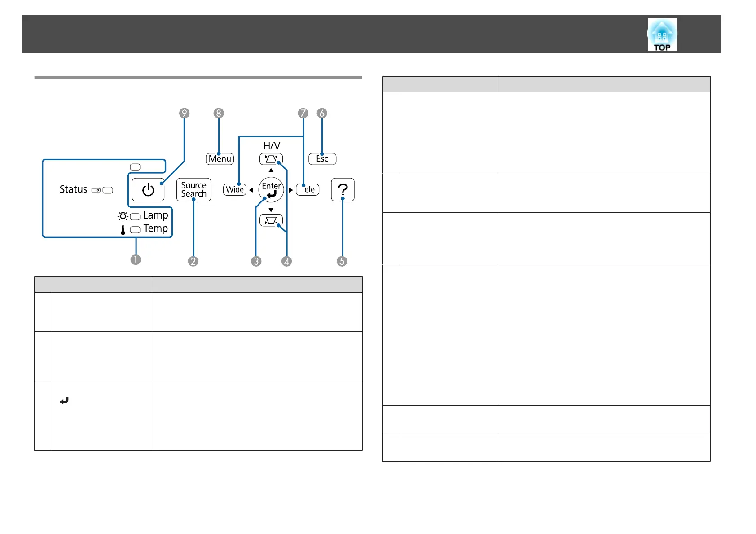Click the Wide zoom button
Screen dimensions: 756x534
pyautogui.click(x=235, y=190)
